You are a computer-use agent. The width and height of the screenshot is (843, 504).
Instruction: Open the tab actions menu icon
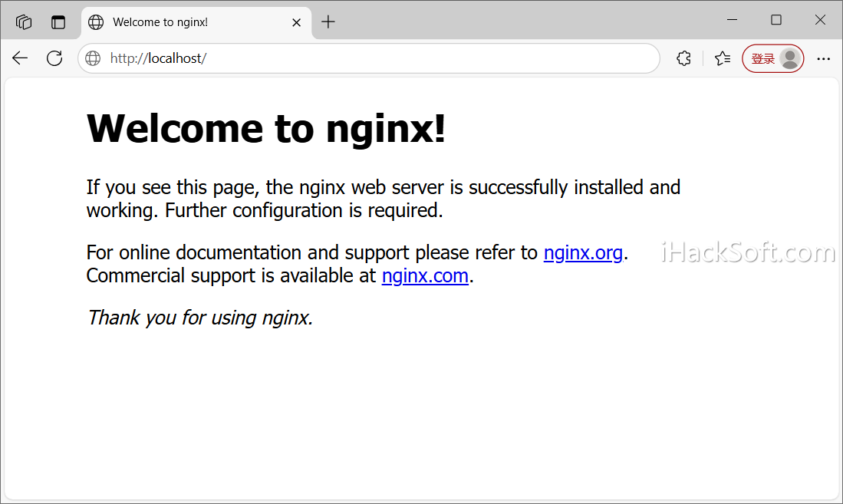(x=58, y=22)
